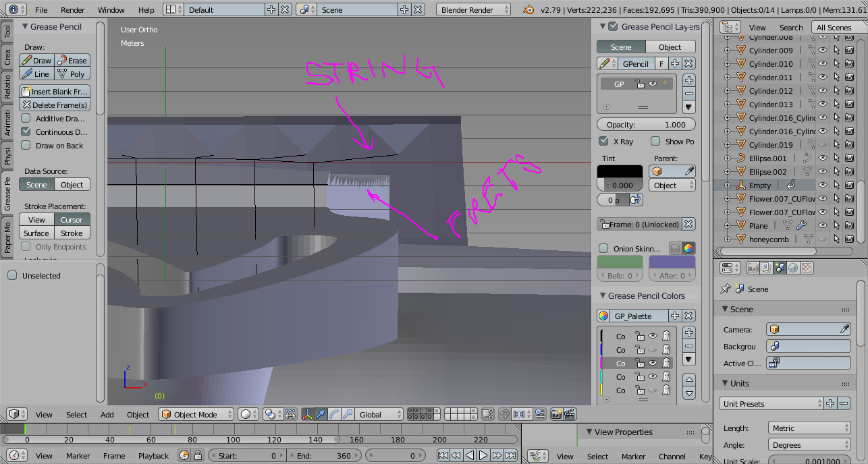
Task: Add a new palette color
Action: tap(689, 332)
